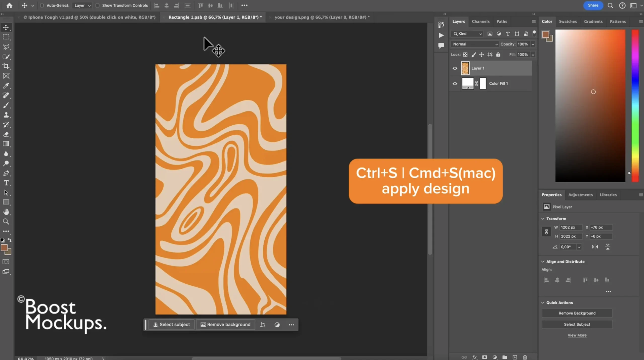The height and width of the screenshot is (360, 644).
Task: Select the Dodge tool
Action: click(x=6, y=163)
